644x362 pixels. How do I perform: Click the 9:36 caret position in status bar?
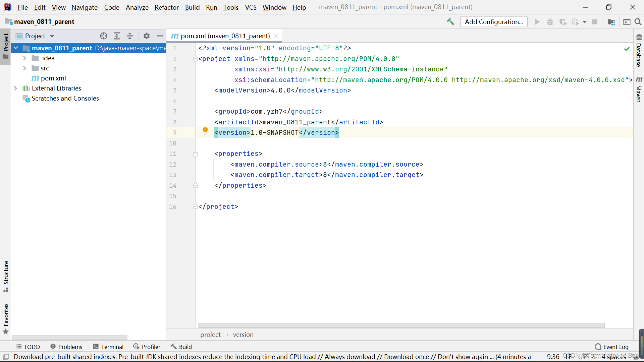[x=553, y=357]
